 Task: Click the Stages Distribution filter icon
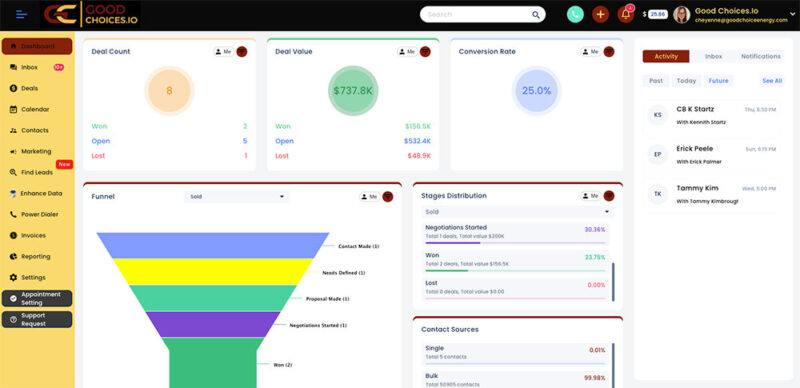pos(609,196)
